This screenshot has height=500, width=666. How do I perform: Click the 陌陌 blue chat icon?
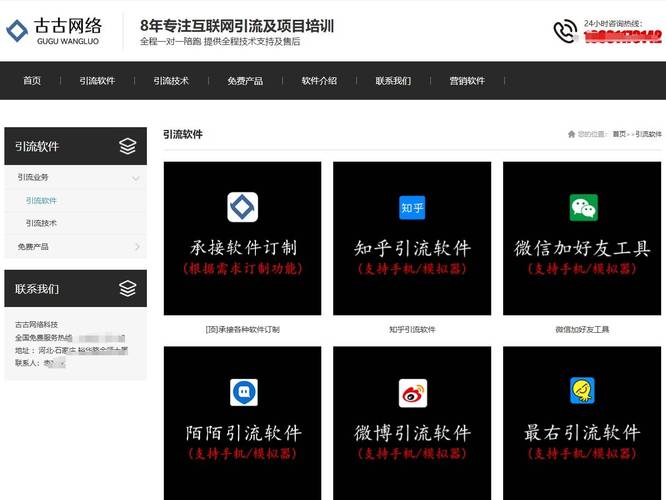point(244,392)
